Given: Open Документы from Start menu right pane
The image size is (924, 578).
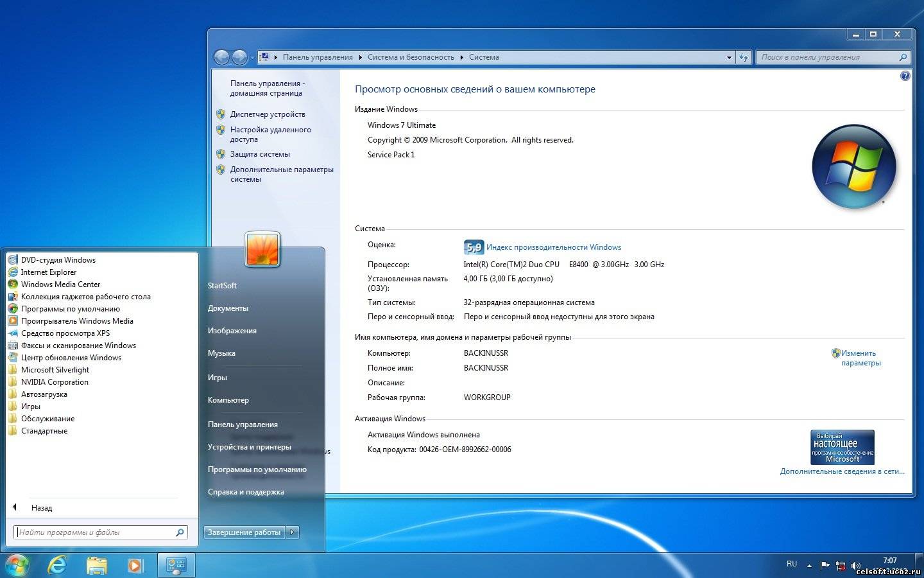Looking at the screenshot, I should [x=228, y=308].
